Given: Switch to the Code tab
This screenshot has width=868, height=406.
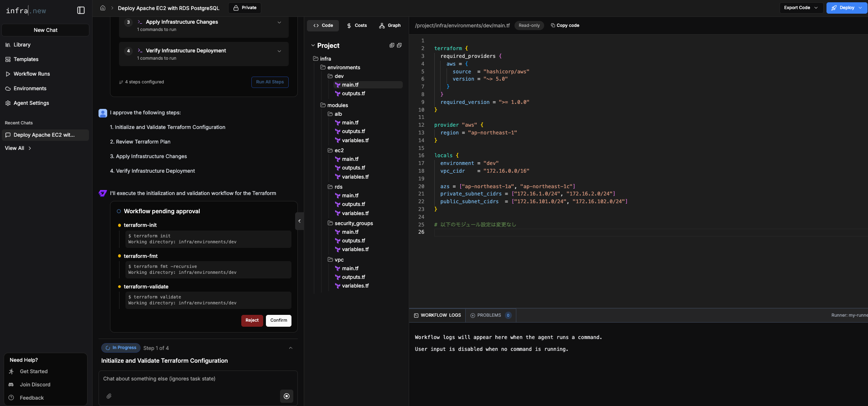Looking at the screenshot, I should click(x=323, y=26).
